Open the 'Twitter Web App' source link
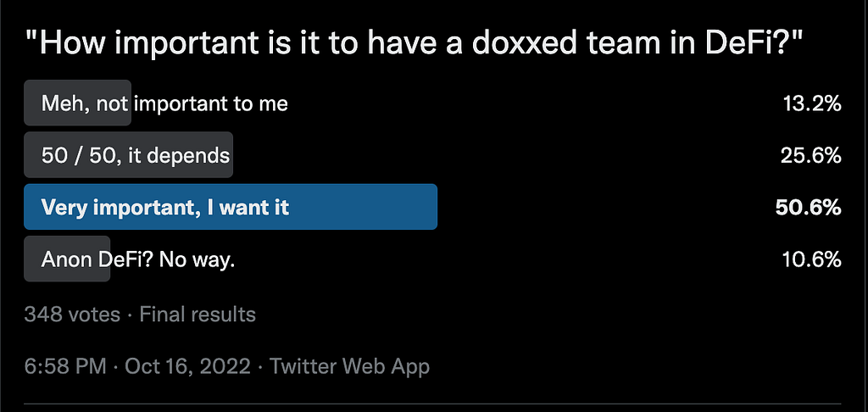Viewport: 868px width, 412px height. pos(349,367)
